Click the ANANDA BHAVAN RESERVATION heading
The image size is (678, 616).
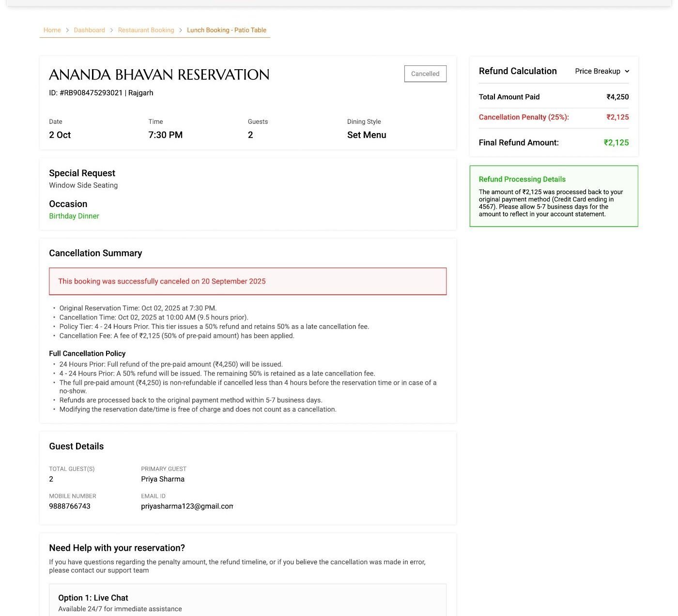159,75
